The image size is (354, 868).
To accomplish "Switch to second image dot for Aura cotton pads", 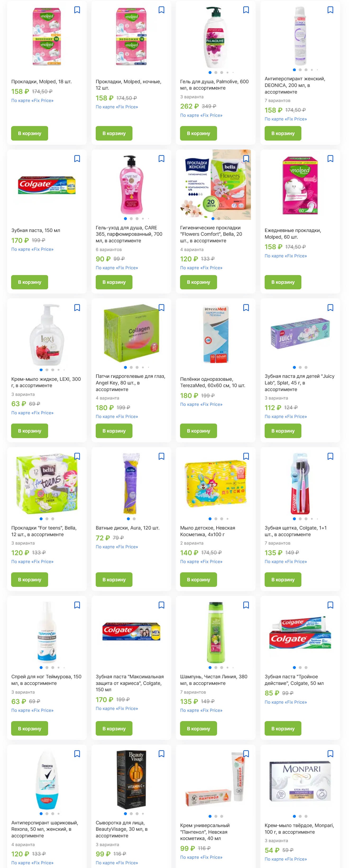I will 134,519.
